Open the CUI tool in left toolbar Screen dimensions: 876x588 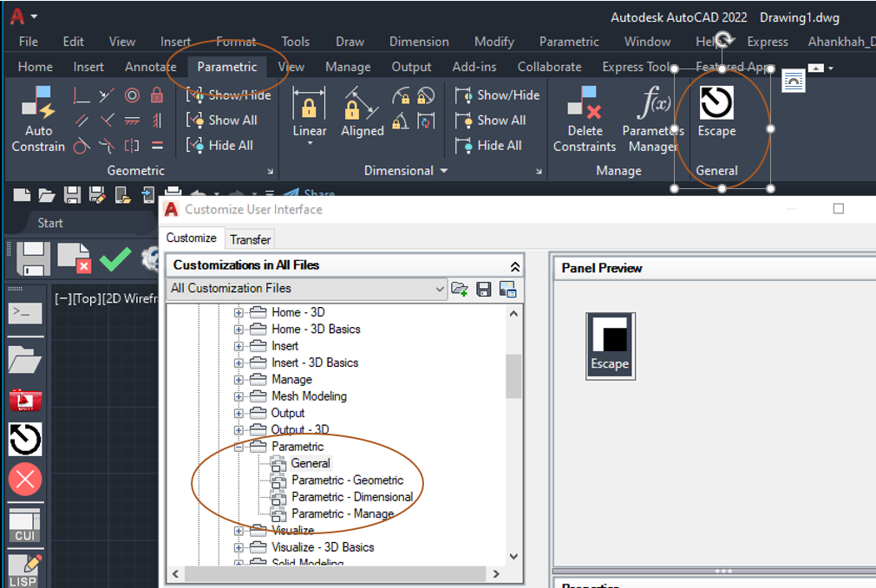click(x=25, y=525)
